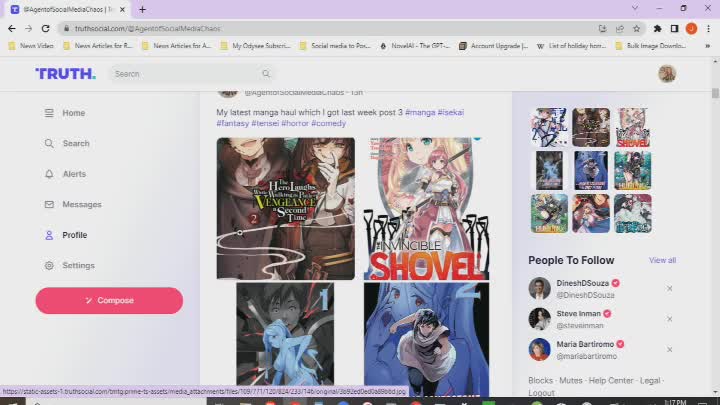
Task: Click the TRUTH logo
Action: [66, 73]
